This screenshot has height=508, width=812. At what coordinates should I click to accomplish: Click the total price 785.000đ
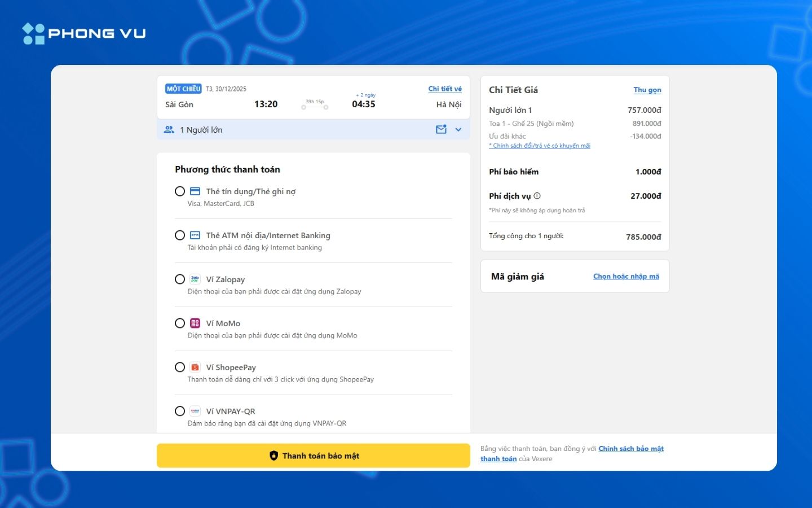[x=643, y=237]
